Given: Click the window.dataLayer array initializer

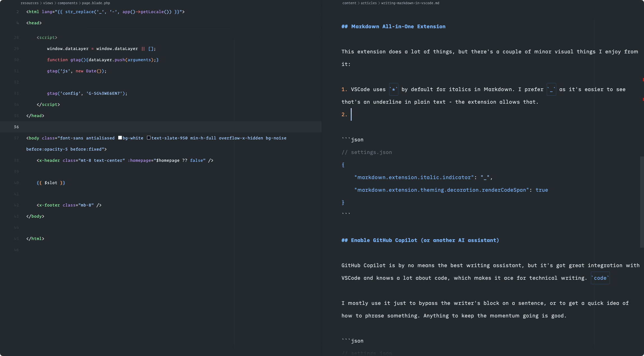Looking at the screenshot, I should (x=151, y=48).
